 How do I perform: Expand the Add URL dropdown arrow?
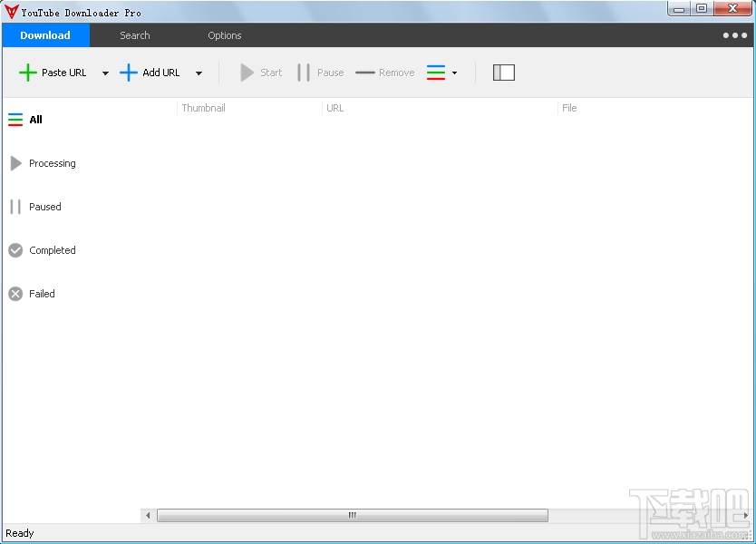(x=199, y=73)
